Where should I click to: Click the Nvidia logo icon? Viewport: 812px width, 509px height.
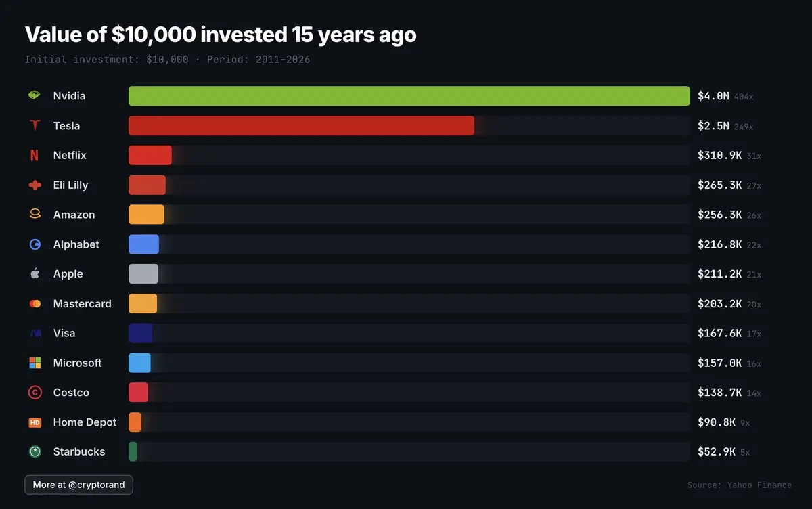coord(35,96)
